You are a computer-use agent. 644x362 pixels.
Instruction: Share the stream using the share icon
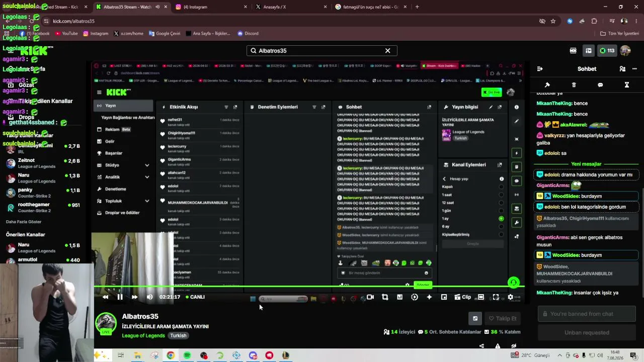tap(481, 346)
